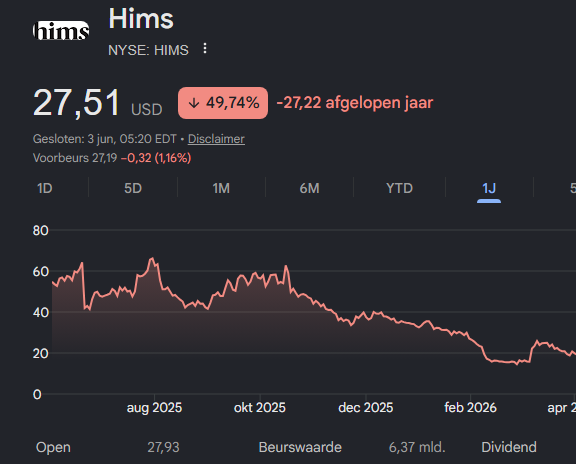The height and width of the screenshot is (464, 576).
Task: Click 'Gesloten: 3 jun, 05:20 EDT'
Action: tap(105, 139)
